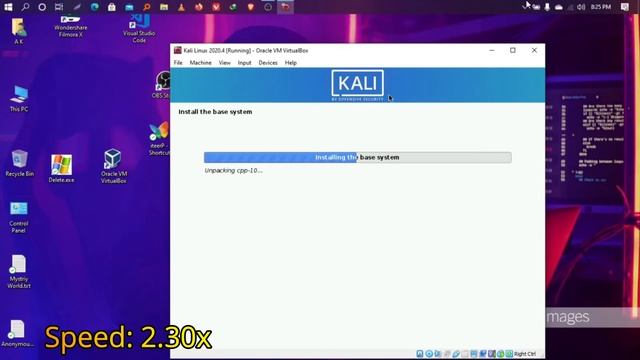This screenshot has height=360, width=640.
Task: Close the Kali Linux VirtualBox window
Action: point(534,51)
